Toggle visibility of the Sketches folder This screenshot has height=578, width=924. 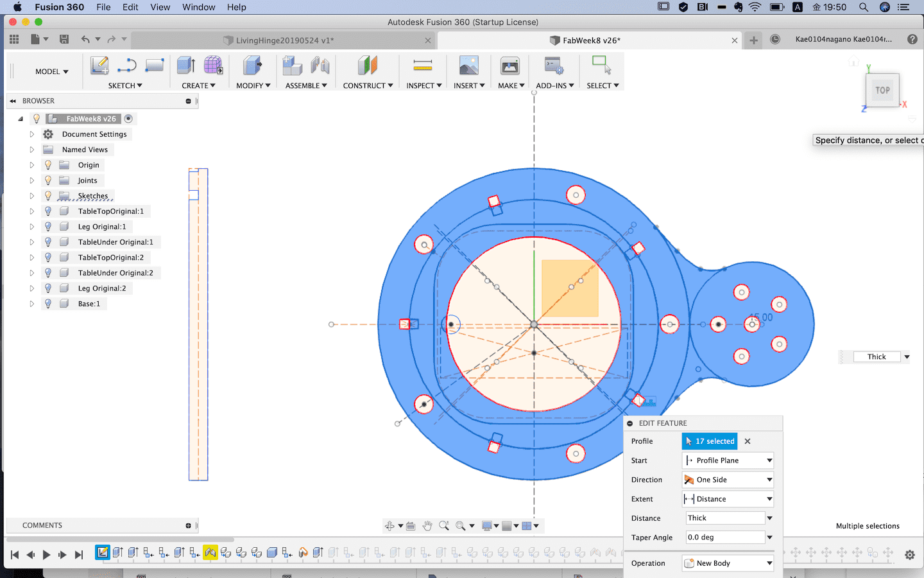(x=48, y=196)
